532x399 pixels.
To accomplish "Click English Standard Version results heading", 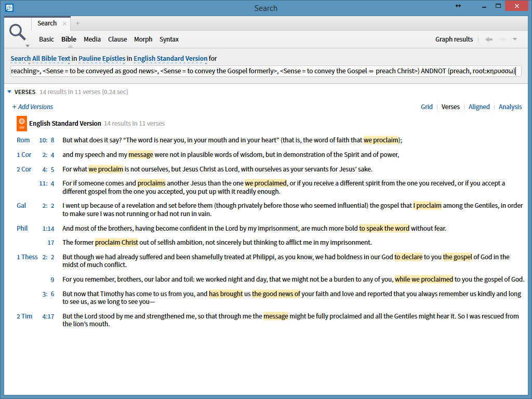I will pos(65,124).
